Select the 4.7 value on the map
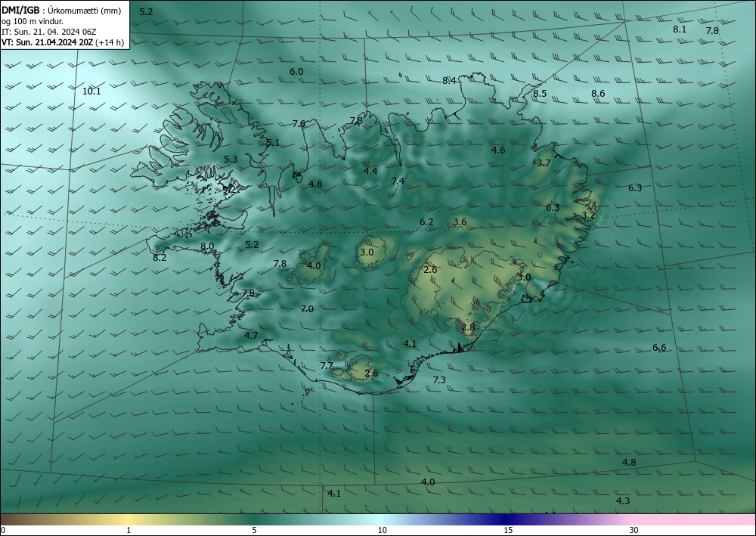The image size is (756, 536). click(251, 336)
